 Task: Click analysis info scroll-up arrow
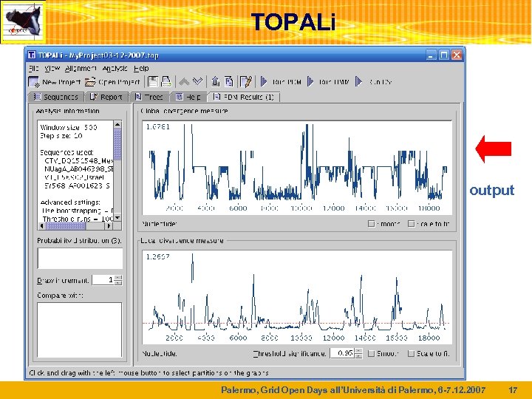coord(117,125)
